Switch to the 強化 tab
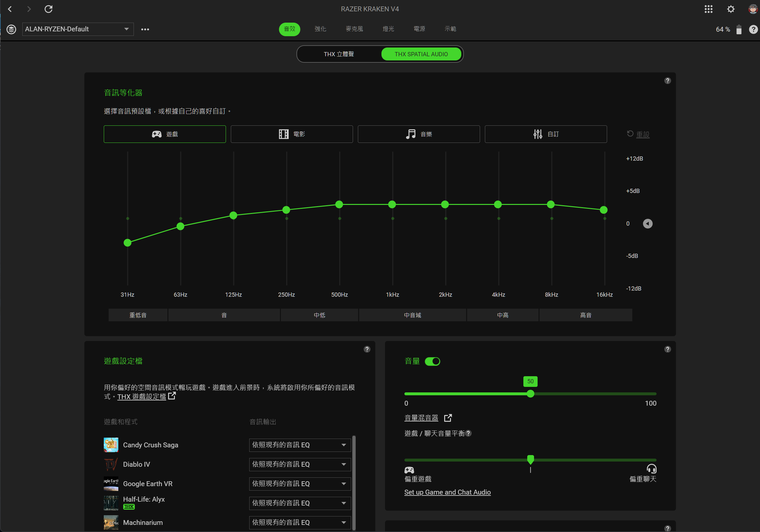This screenshot has width=760, height=532. pyautogui.click(x=320, y=29)
